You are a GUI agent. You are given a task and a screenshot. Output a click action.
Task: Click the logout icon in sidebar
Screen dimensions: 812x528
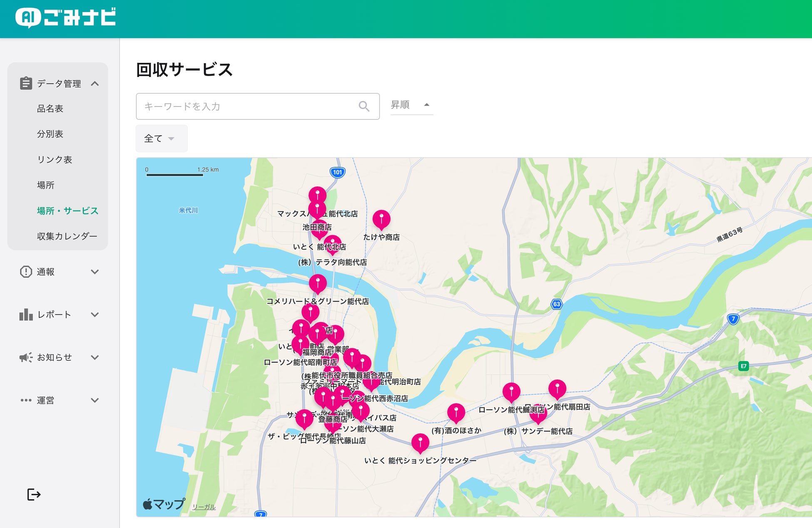[34, 494]
